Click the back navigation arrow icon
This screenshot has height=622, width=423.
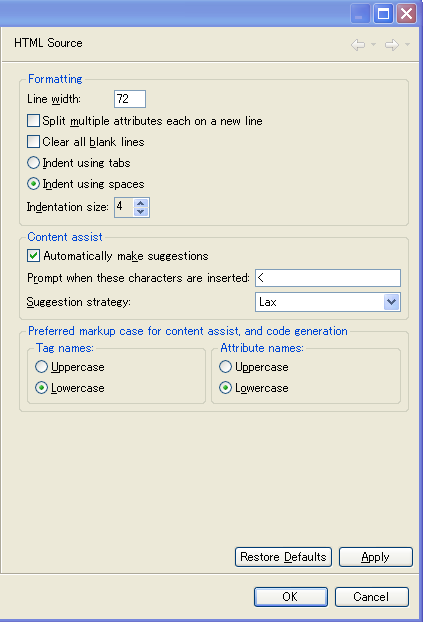click(x=358, y=45)
